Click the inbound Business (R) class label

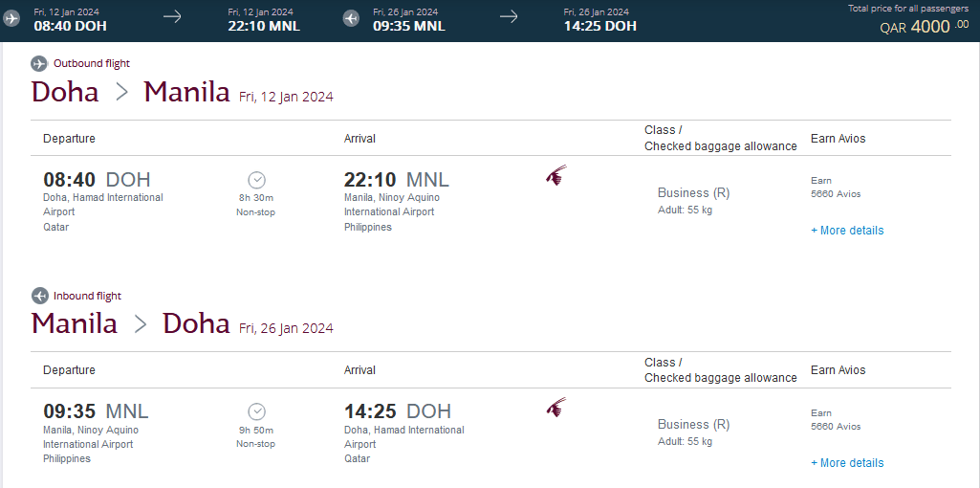tap(693, 424)
